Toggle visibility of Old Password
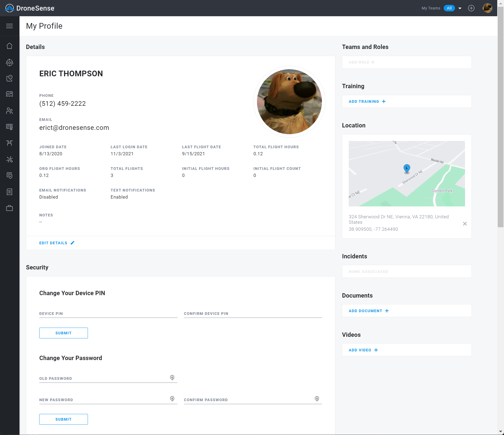The image size is (504, 435). pos(172,378)
